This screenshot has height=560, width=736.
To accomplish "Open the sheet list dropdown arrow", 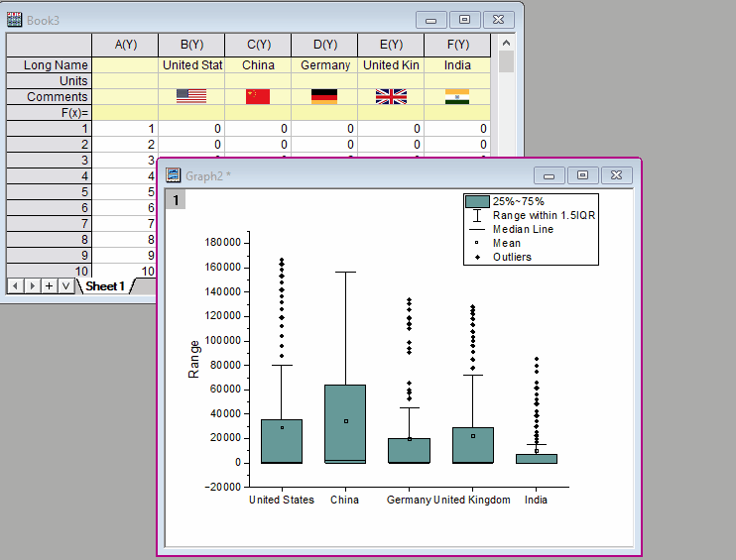I will 64,285.
